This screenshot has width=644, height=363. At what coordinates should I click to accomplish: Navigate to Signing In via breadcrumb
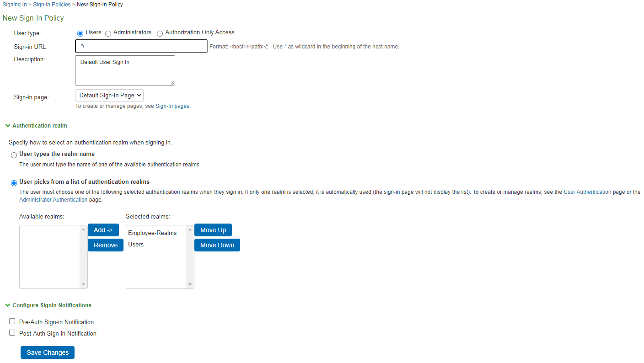pos(14,4)
